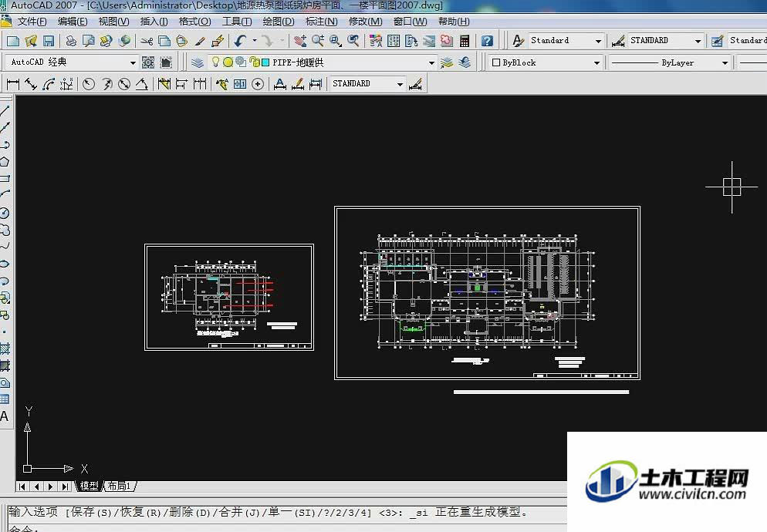Click the command line input area
The image size is (767, 532).
(286, 528)
